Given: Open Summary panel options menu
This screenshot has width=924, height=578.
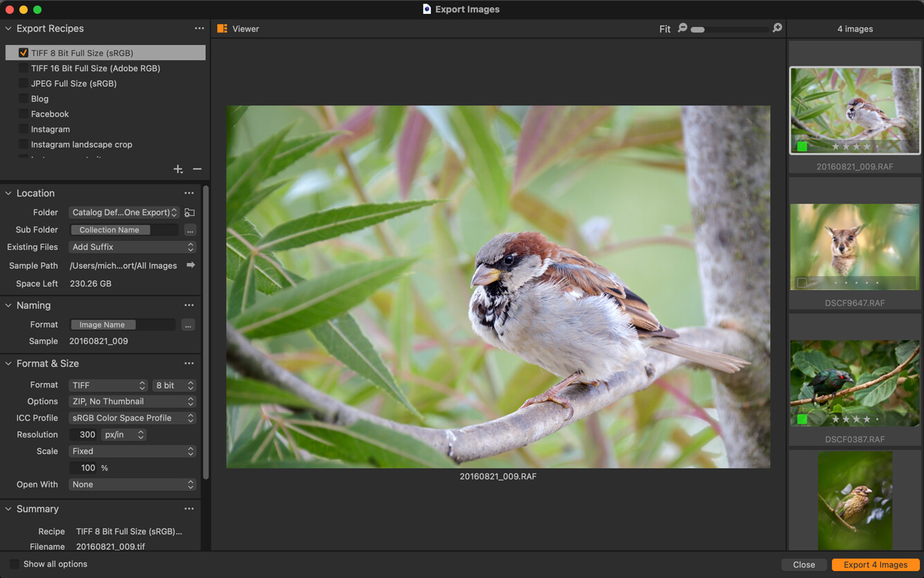Looking at the screenshot, I should click(189, 509).
